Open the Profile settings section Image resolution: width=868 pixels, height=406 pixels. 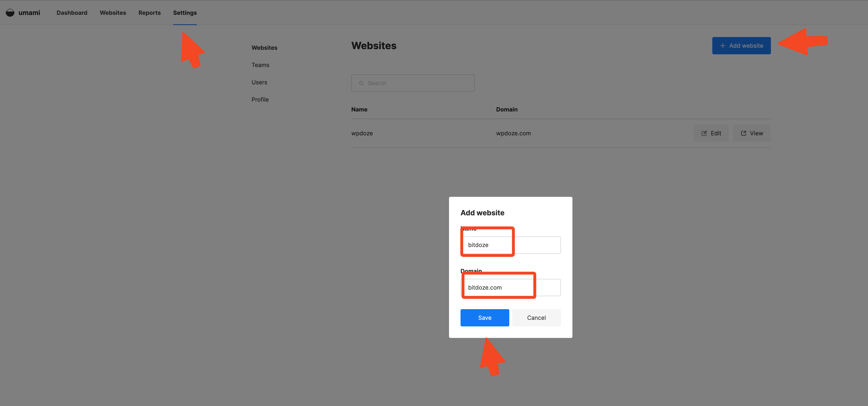tap(260, 99)
